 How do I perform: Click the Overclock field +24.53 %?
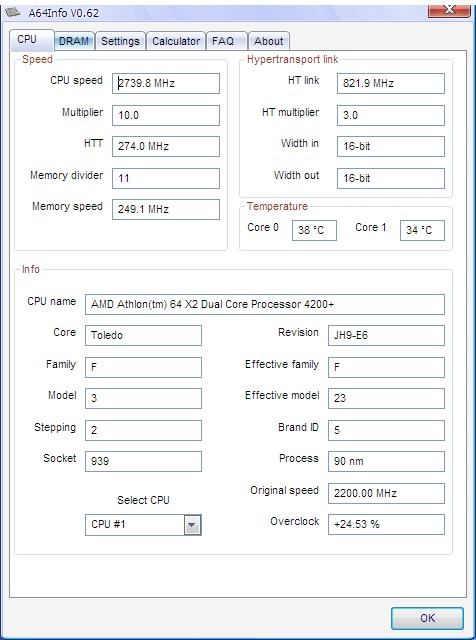(x=386, y=524)
